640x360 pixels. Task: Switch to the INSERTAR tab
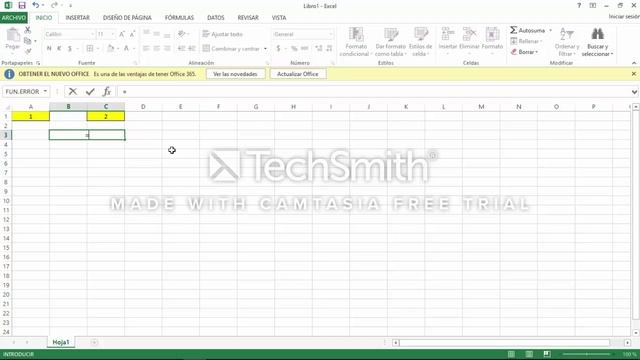coord(78,18)
